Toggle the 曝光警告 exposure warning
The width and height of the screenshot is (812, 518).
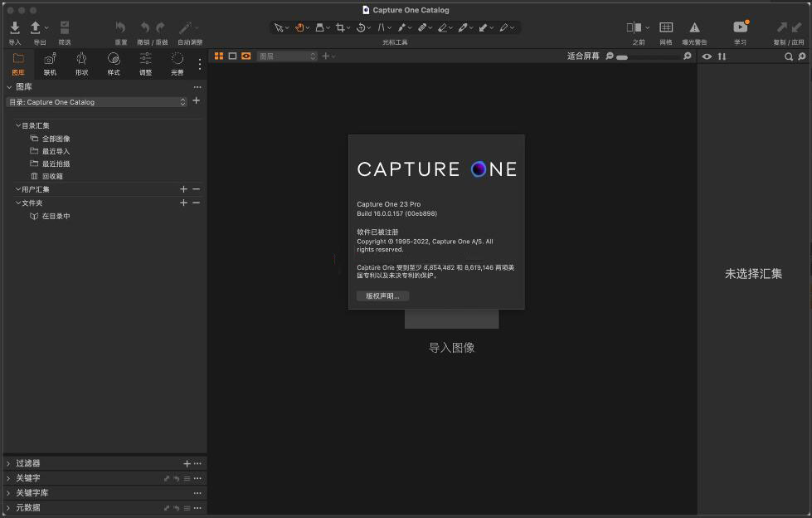[694, 27]
